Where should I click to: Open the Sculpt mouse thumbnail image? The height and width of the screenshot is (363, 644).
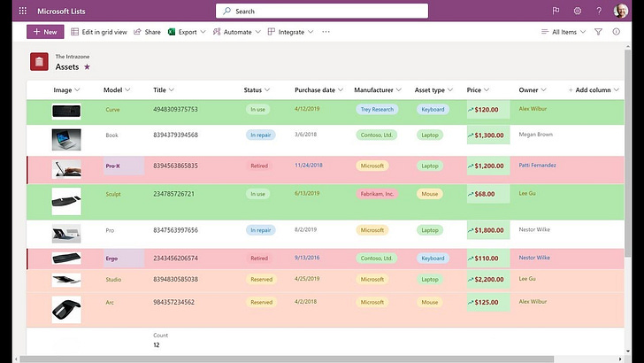point(66,202)
